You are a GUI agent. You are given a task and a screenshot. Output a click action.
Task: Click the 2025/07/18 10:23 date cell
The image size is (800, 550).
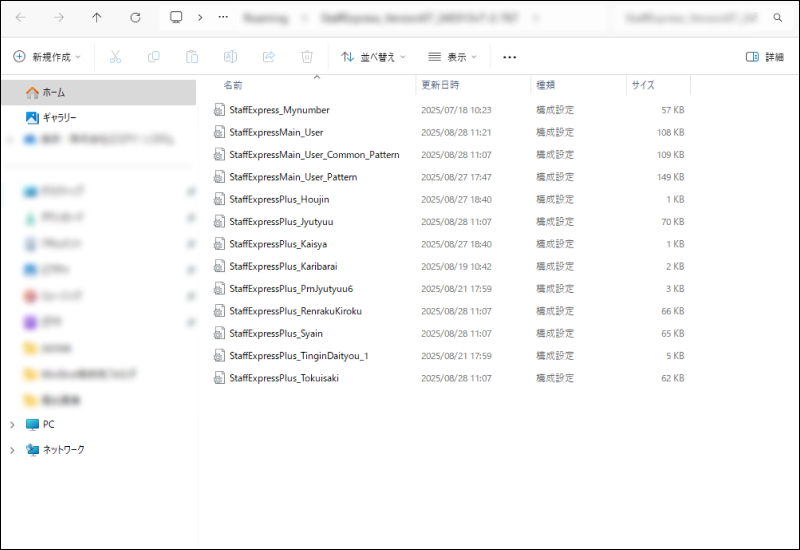click(456, 110)
